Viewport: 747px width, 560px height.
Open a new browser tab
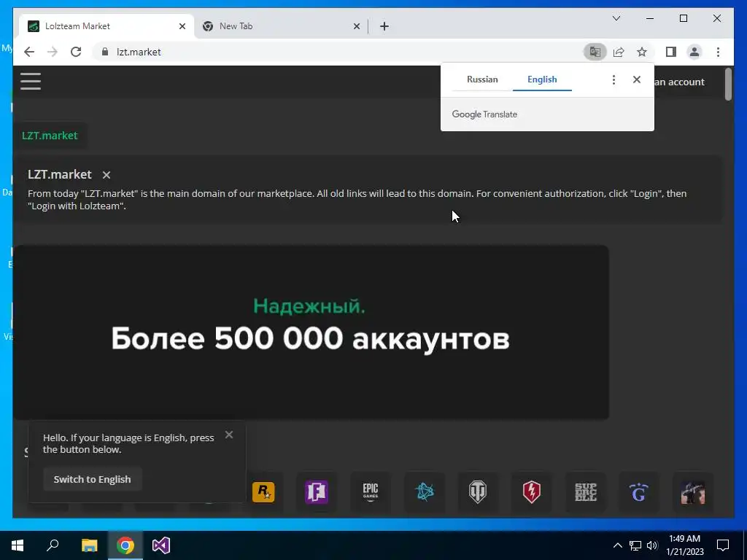pos(384,26)
